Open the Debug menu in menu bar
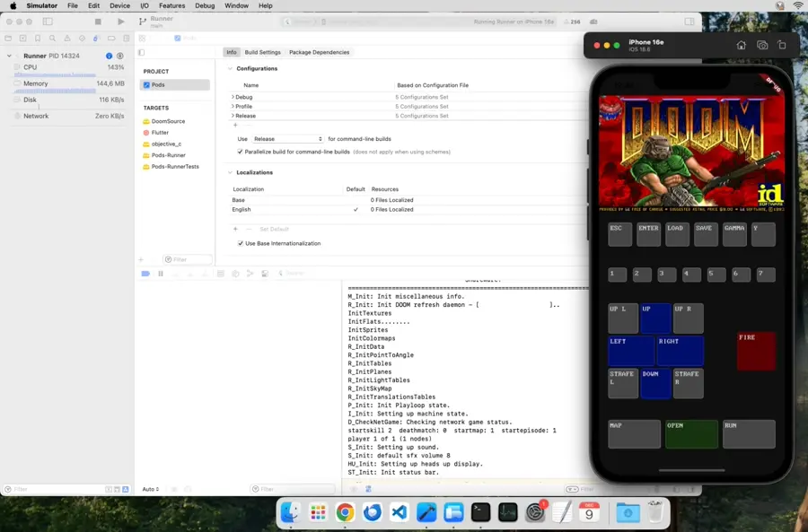Screen dimensions: 808x532 coord(205,5)
